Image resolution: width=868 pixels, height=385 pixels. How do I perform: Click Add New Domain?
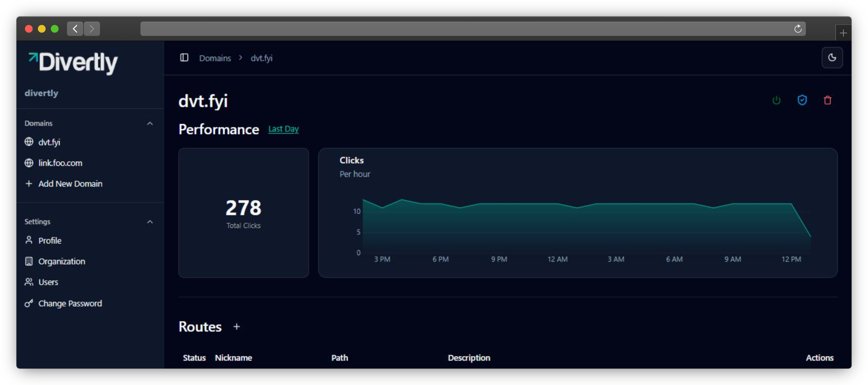coord(70,183)
